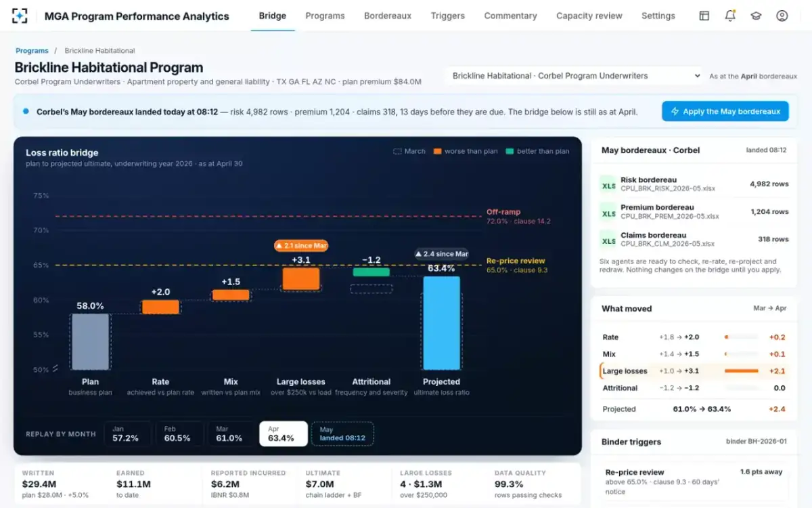Image resolution: width=812 pixels, height=508 pixels.
Task: Click 'binder BH-2026-01' label
Action: [x=756, y=442]
